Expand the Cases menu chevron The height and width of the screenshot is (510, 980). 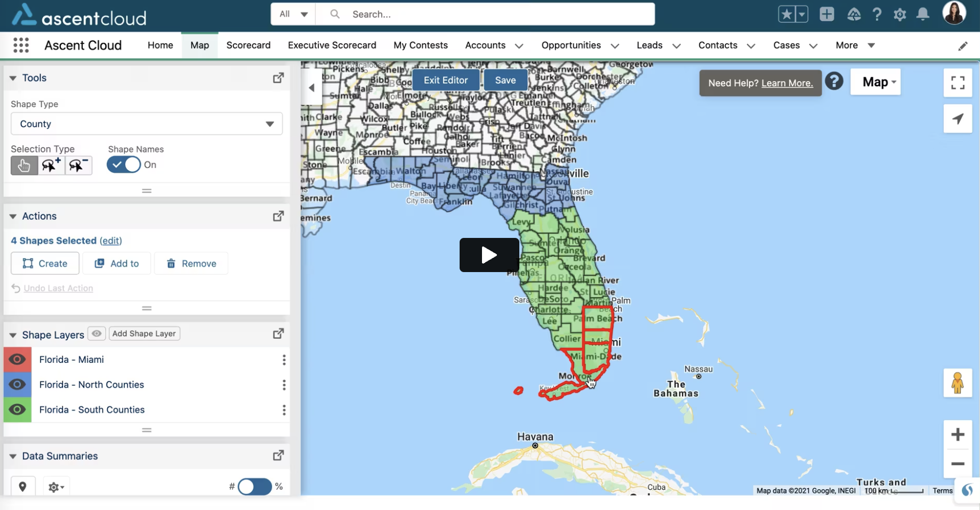(813, 46)
